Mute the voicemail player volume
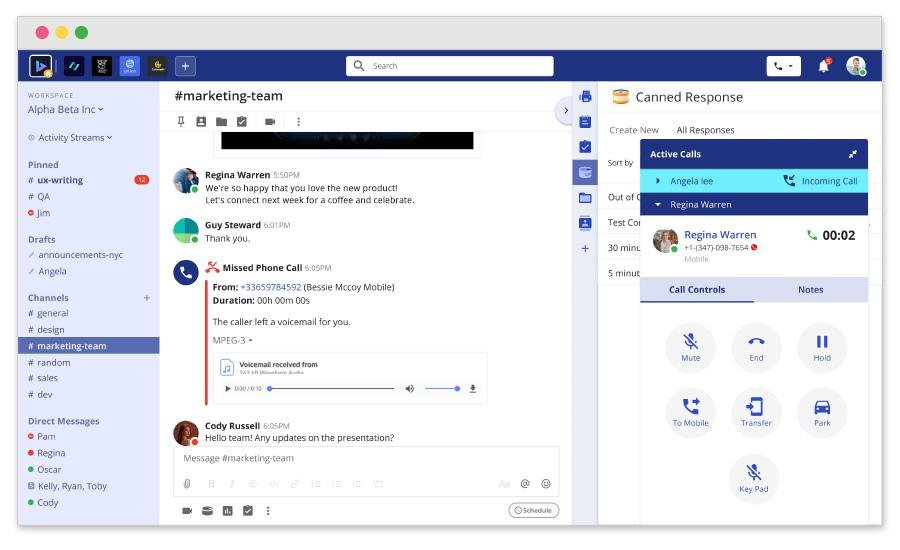900x550 pixels. 409,388
